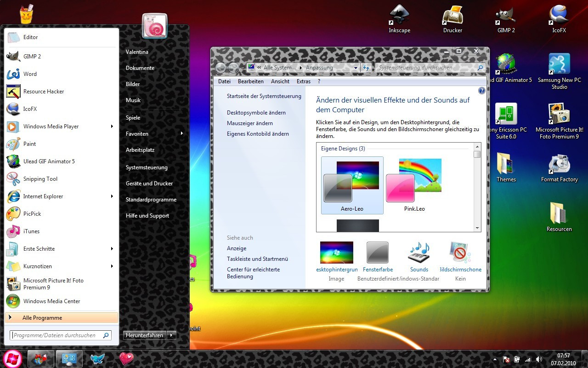588x368 pixels.
Task: Open Editor at the top of Start menu
Action: coord(61,37)
